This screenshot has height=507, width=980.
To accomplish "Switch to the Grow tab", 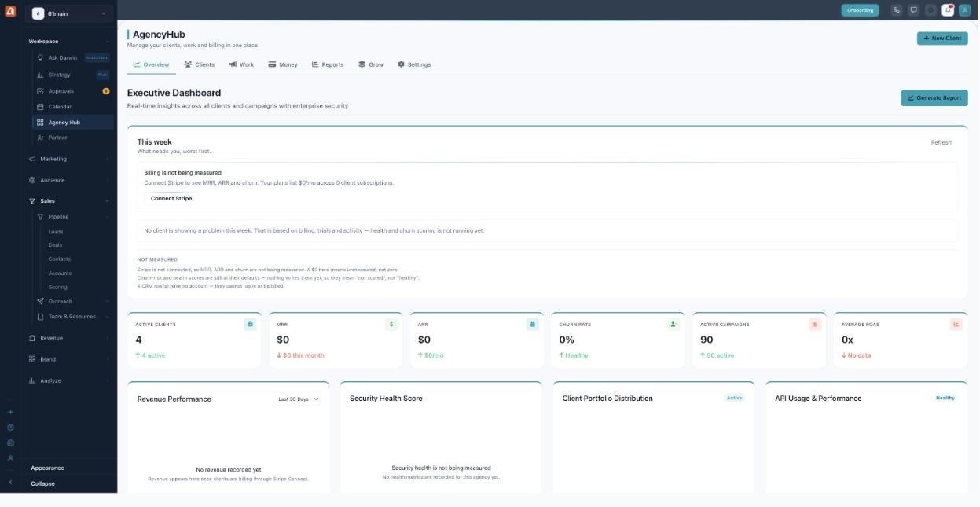I will pyautogui.click(x=371, y=64).
